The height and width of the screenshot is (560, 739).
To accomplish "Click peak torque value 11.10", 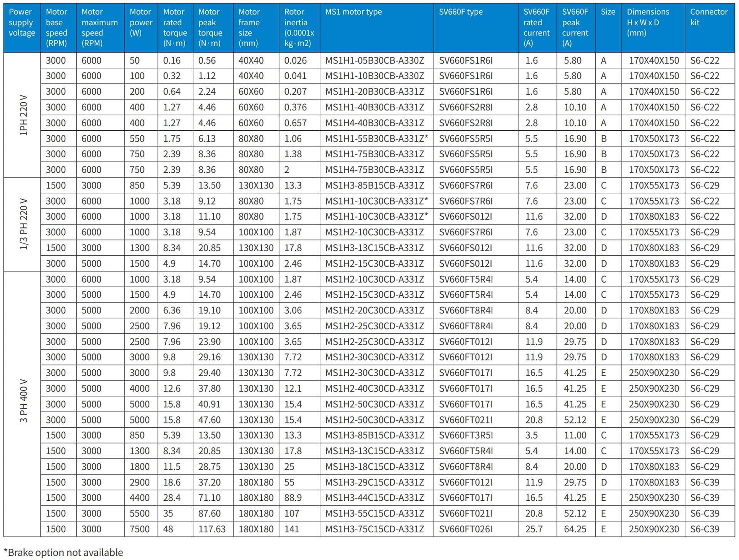I will point(209,217).
